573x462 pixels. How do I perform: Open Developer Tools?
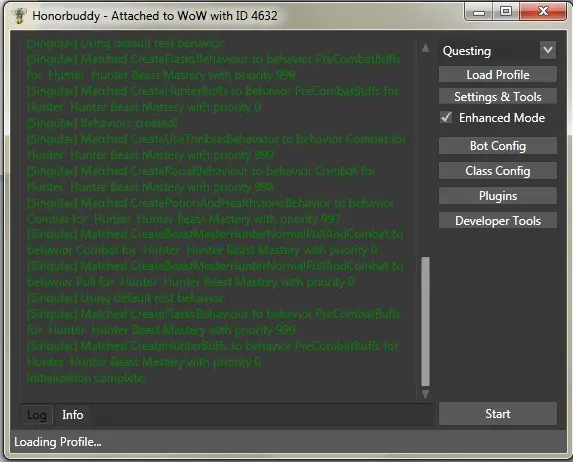click(x=498, y=220)
